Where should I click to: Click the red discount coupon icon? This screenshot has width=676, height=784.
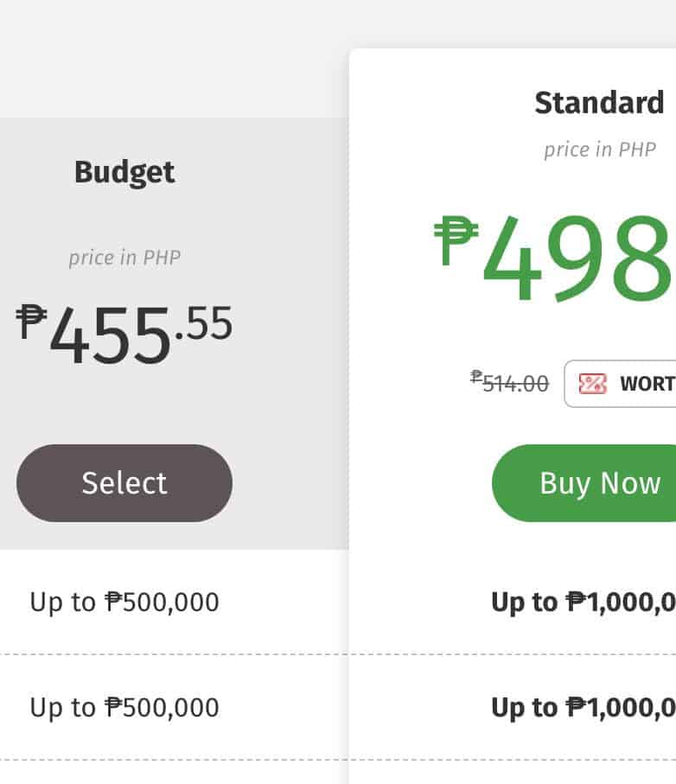pyautogui.click(x=592, y=384)
